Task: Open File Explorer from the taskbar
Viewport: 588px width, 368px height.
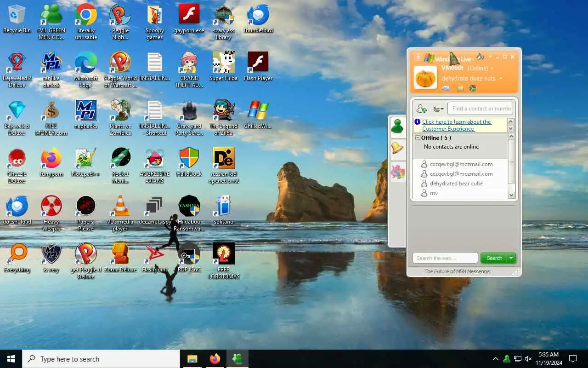Action: [192, 359]
